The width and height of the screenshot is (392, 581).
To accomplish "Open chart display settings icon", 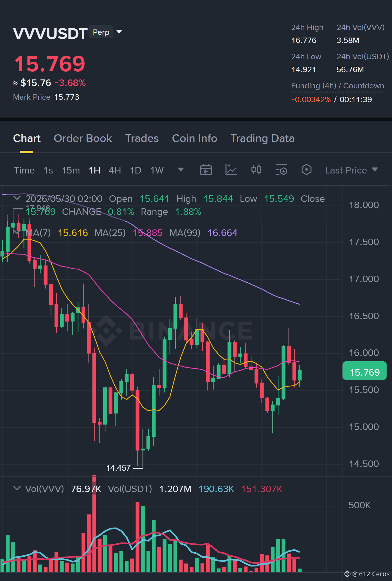I will coord(281,170).
